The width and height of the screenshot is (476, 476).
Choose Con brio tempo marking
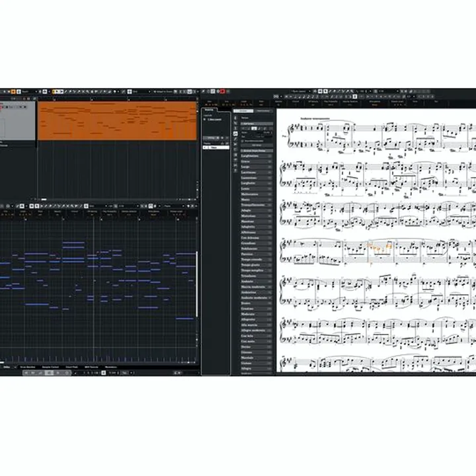pyautogui.click(x=257, y=336)
